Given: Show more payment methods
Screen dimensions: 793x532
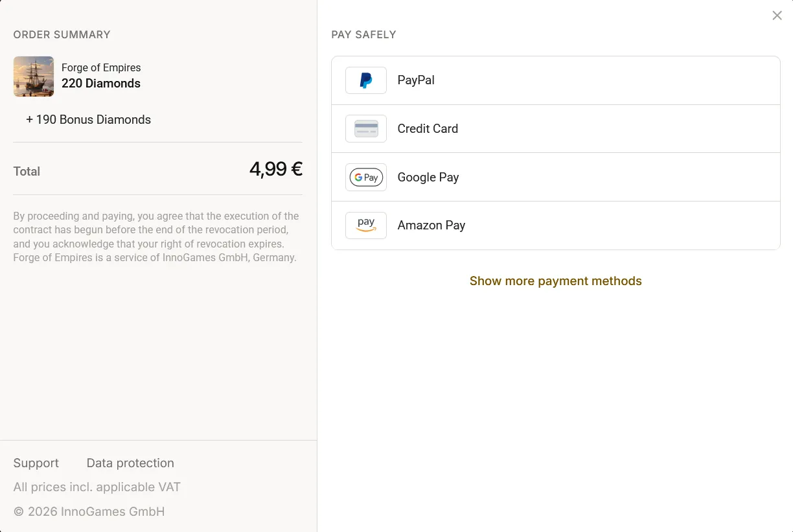Looking at the screenshot, I should 556,281.
